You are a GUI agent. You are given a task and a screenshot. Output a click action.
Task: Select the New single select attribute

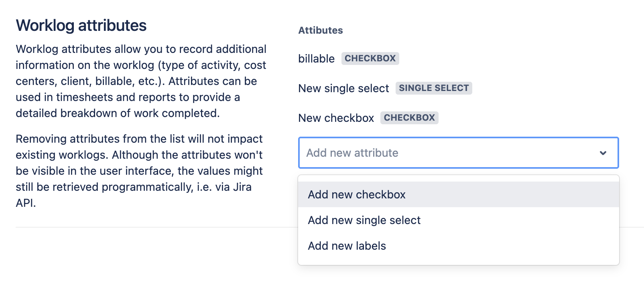(343, 89)
